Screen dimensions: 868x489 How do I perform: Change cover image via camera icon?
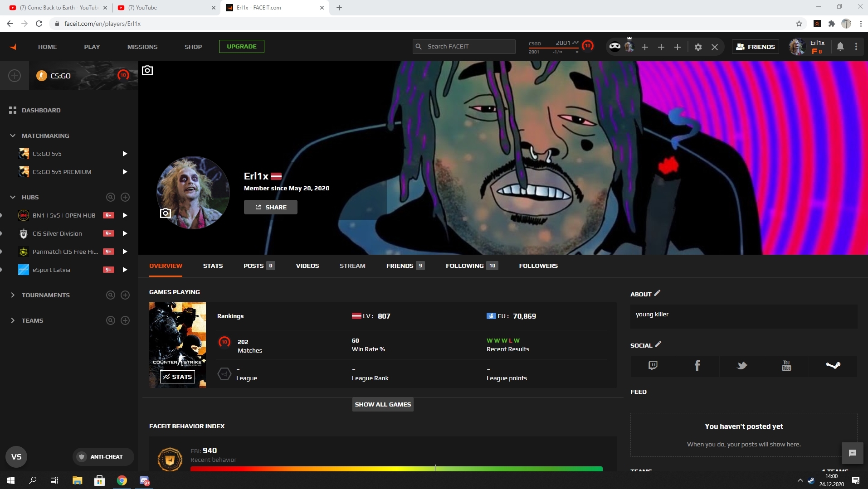pos(147,70)
